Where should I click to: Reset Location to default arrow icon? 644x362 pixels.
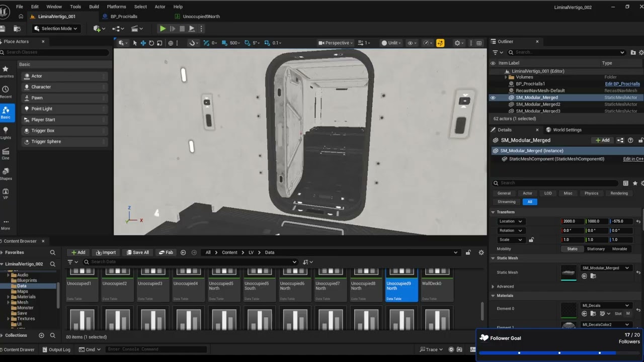[x=638, y=221]
